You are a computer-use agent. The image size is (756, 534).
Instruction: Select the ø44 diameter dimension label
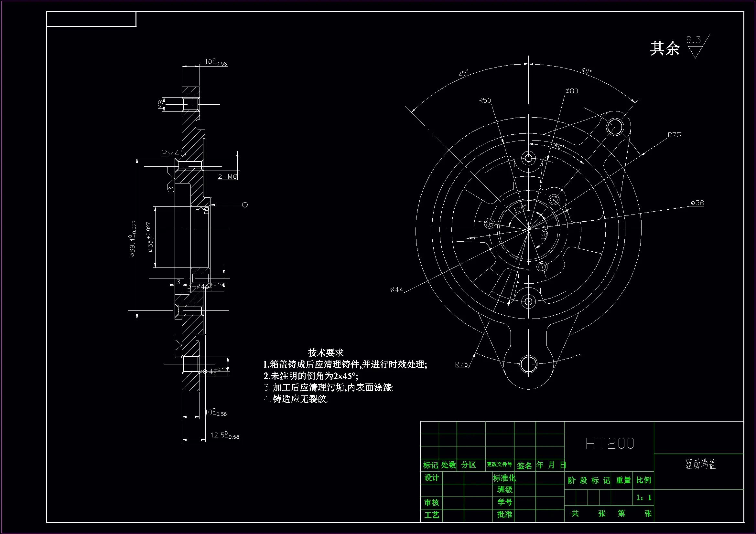point(396,289)
